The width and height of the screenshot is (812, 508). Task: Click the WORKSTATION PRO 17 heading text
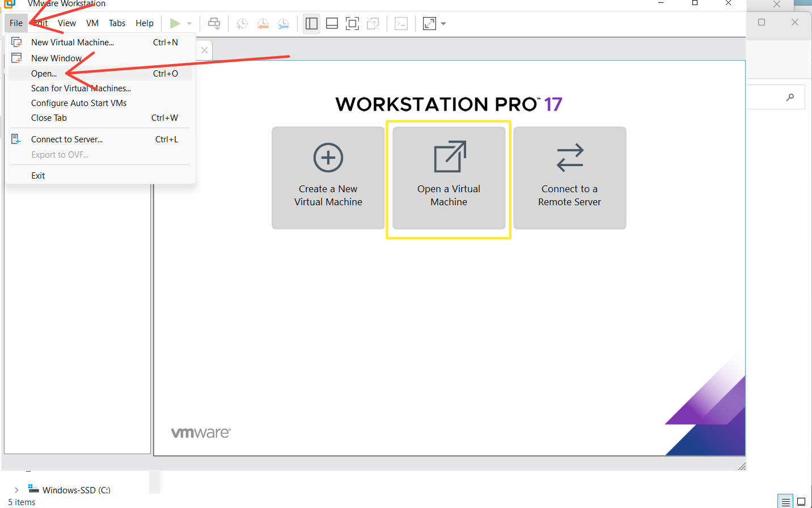coord(449,104)
